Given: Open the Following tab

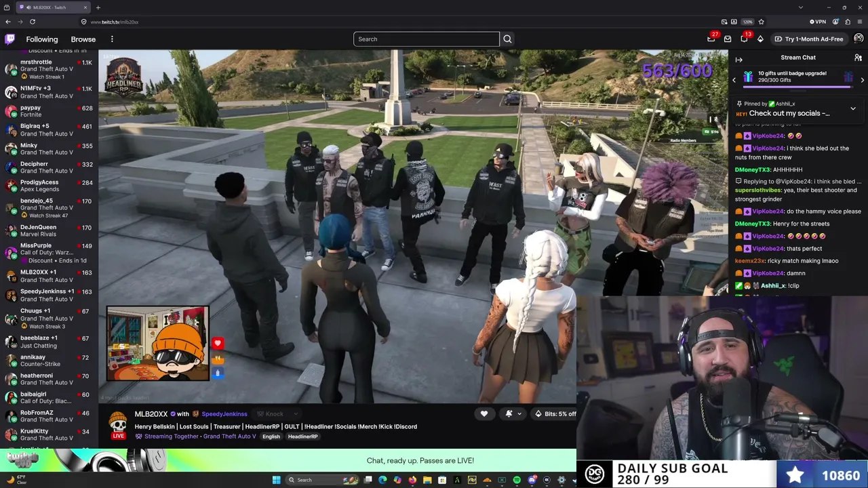Looking at the screenshot, I should click(42, 39).
